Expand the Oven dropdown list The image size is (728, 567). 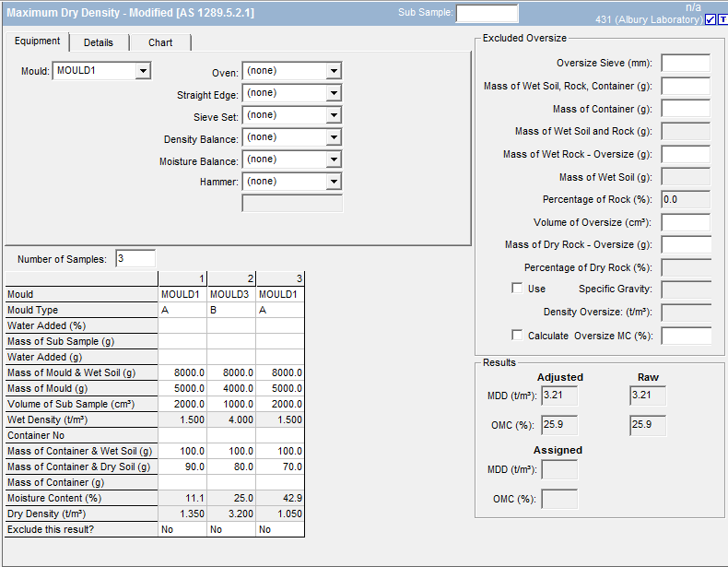click(334, 71)
